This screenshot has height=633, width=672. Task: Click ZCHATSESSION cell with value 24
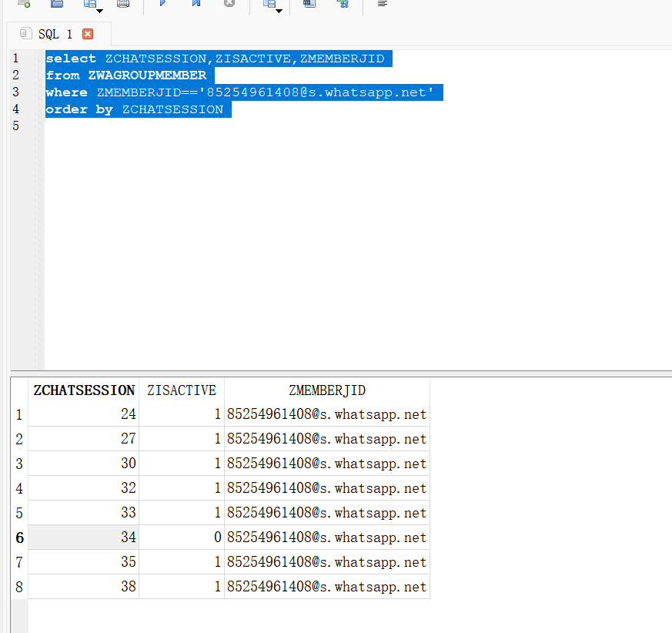tap(84, 414)
